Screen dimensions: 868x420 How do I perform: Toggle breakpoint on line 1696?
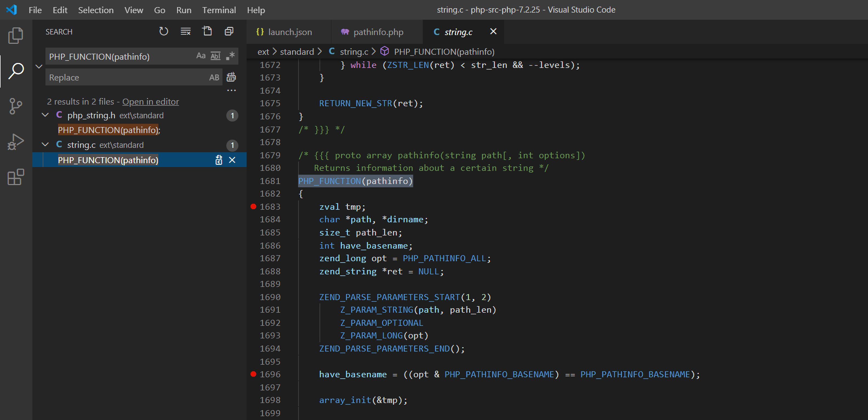(x=253, y=374)
